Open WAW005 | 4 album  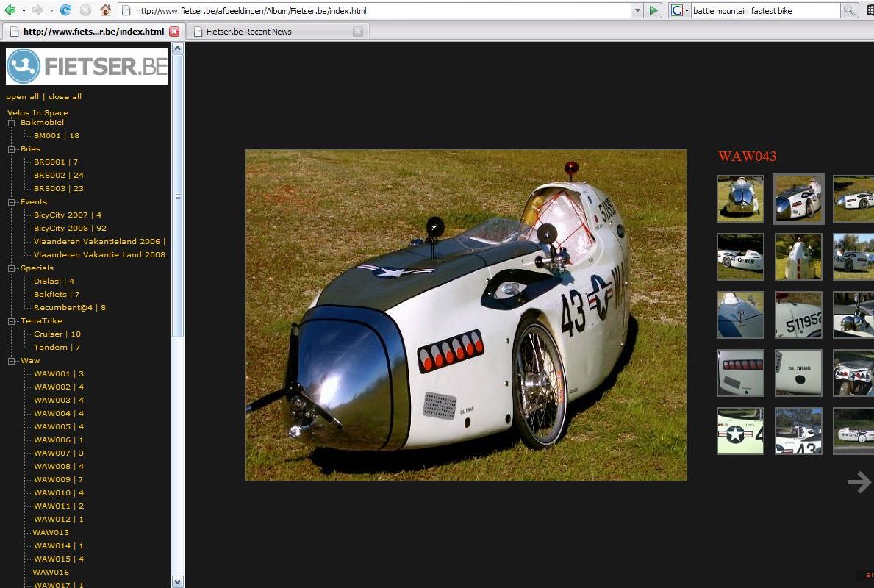[59, 427]
